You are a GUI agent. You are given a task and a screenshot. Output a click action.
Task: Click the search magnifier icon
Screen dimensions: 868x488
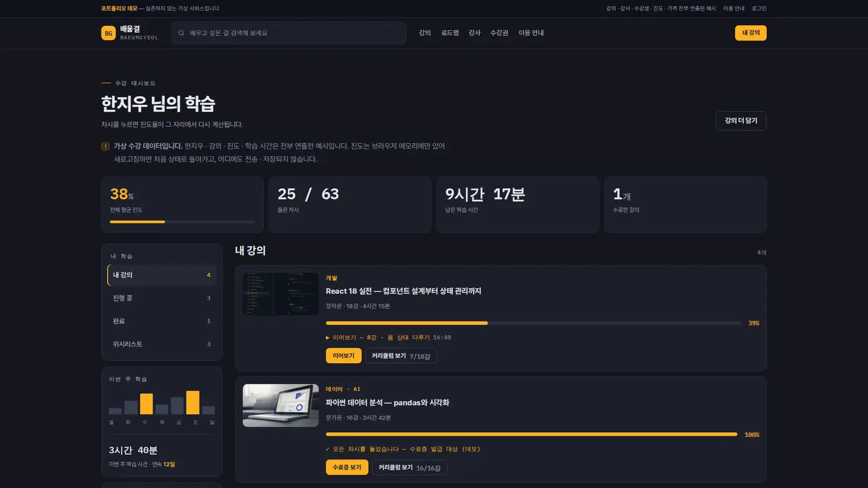tap(181, 33)
